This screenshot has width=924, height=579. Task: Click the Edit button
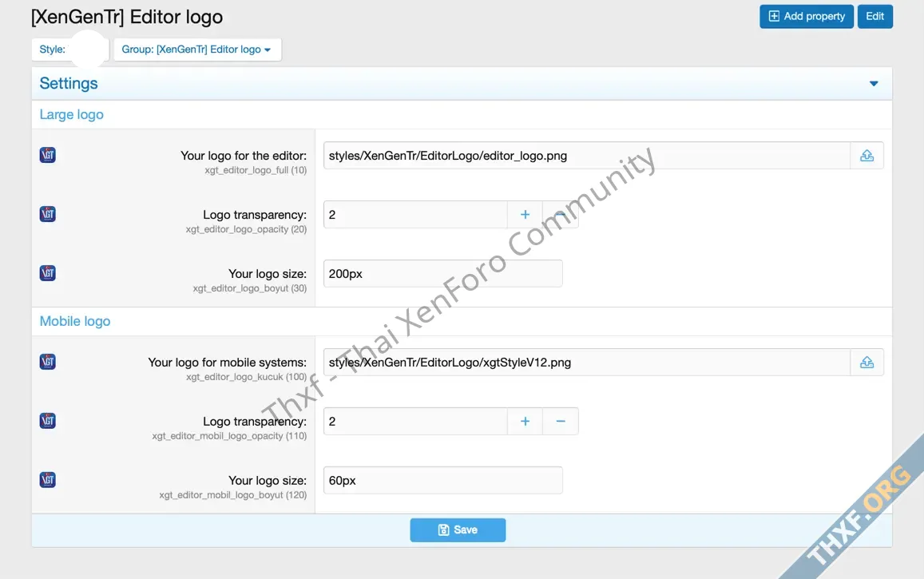(874, 17)
